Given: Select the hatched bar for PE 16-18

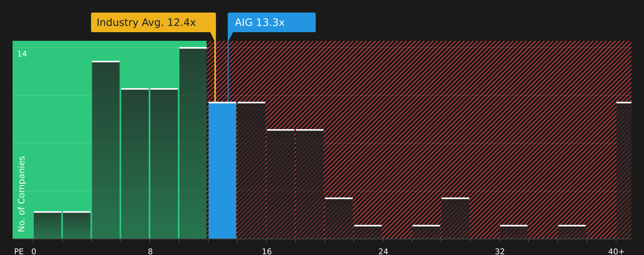Looking at the screenshot, I should (280, 184).
